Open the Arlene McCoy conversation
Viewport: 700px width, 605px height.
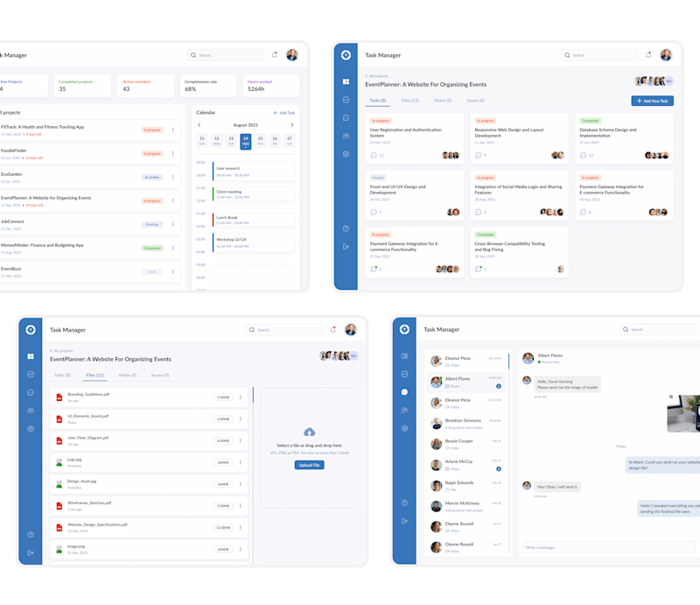466,465
